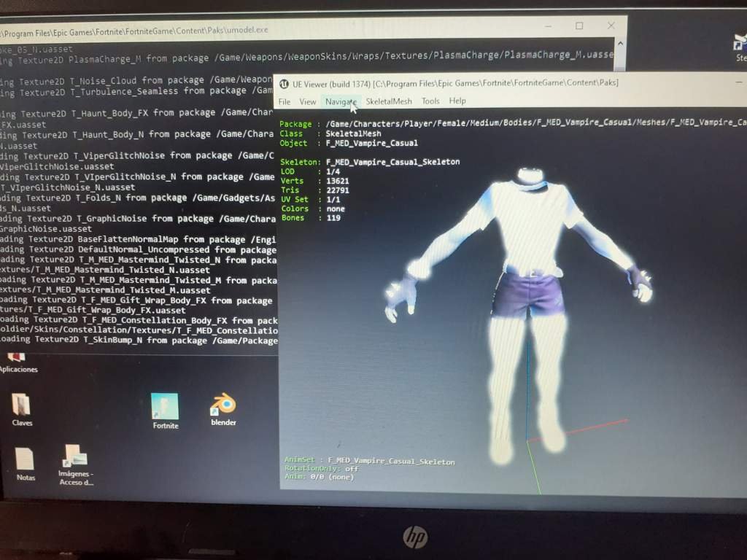
Task: Minimize the umodel.exe console window
Action: [549, 26]
